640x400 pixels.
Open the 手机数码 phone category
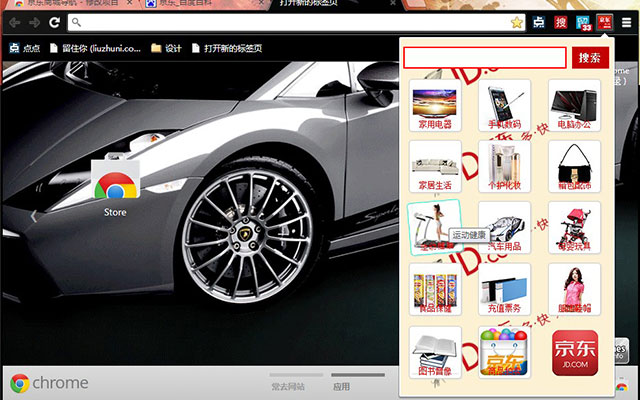coord(504,106)
